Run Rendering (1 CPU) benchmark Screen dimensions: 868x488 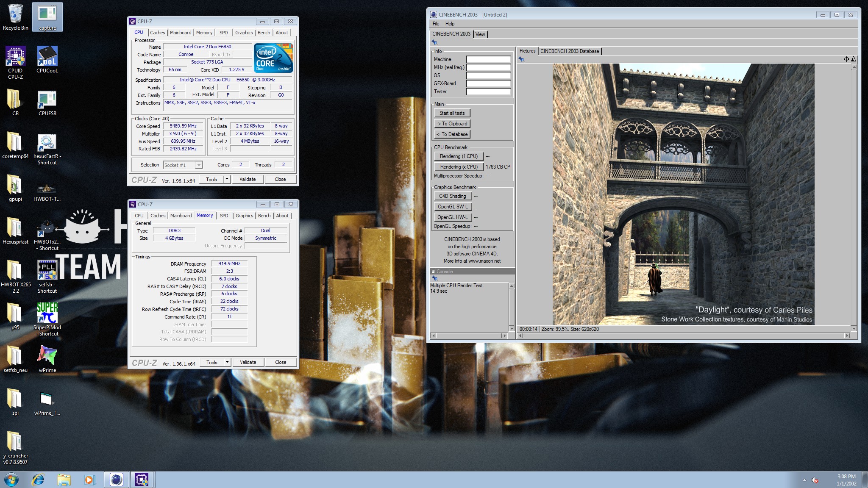[x=459, y=156]
